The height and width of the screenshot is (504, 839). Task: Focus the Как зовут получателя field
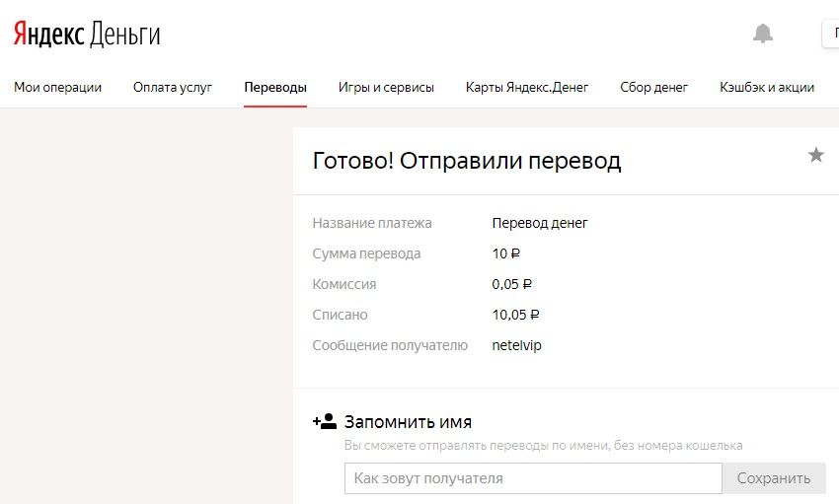tap(533, 477)
